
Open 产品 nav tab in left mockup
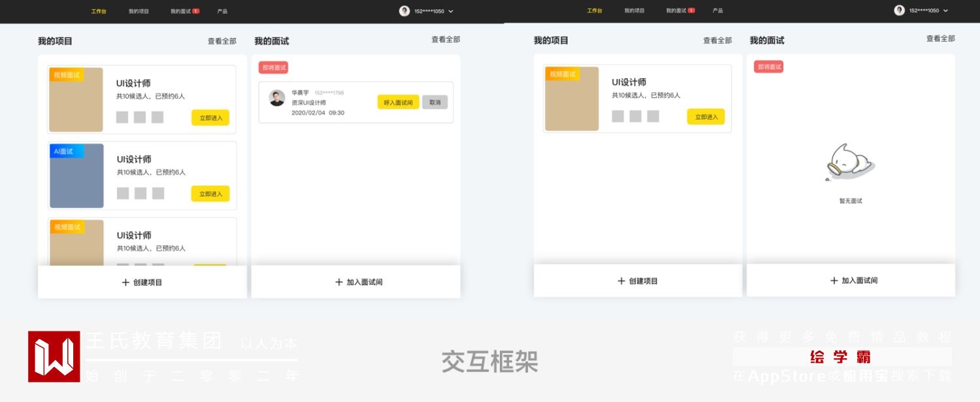point(223,11)
